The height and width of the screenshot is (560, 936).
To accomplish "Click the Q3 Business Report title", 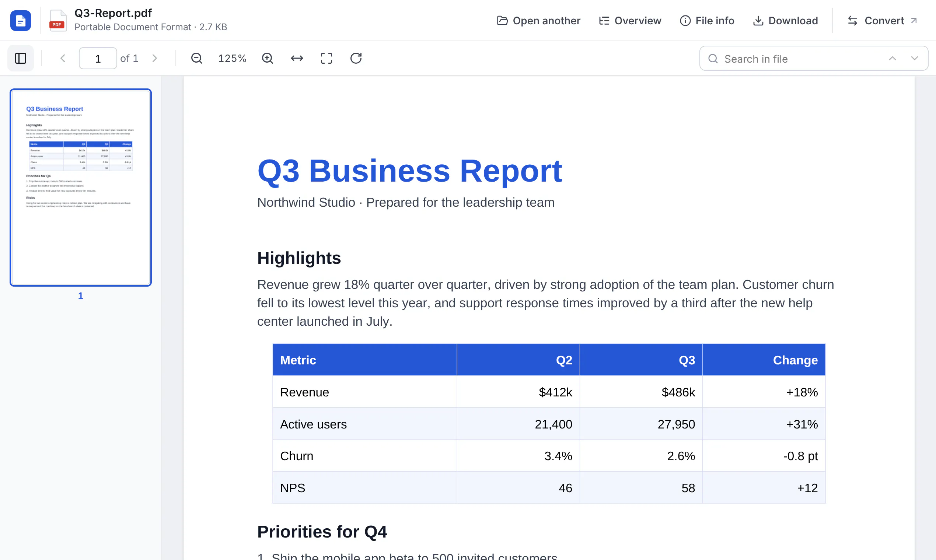I will 410,171.
